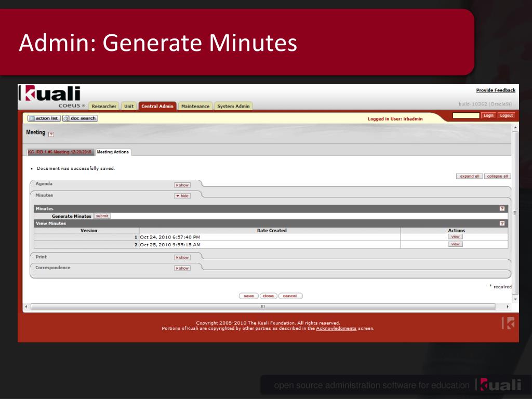This screenshot has height=399, width=532.
Task: Click the horizontal scrollbar thumb
Action: point(262,307)
